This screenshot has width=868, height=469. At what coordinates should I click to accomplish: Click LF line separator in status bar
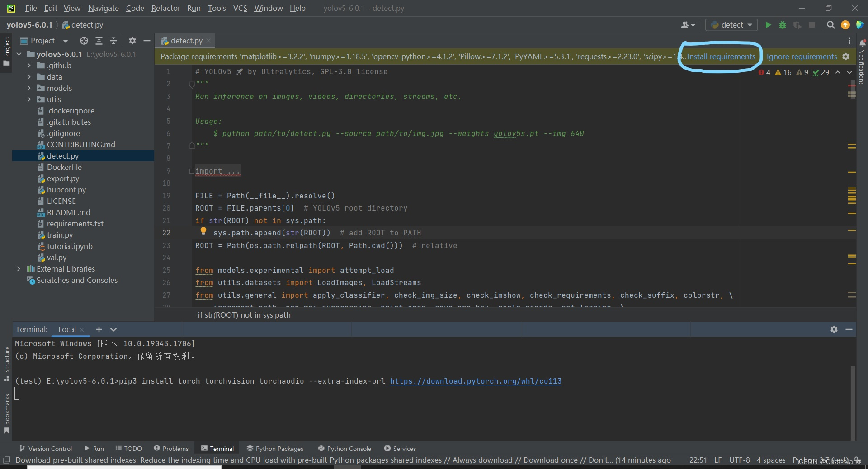(717, 460)
